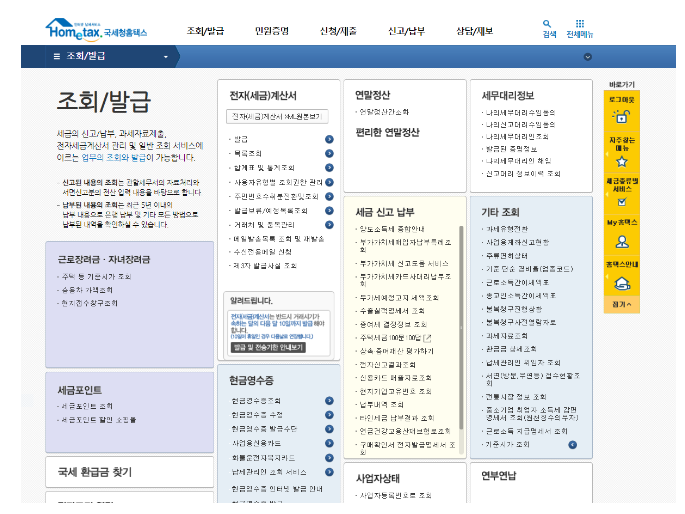Image resolution: width=685 pixels, height=514 pixels.
Task: Click arrow beside 주민번호수취분전환및조회
Action: pos(329,197)
